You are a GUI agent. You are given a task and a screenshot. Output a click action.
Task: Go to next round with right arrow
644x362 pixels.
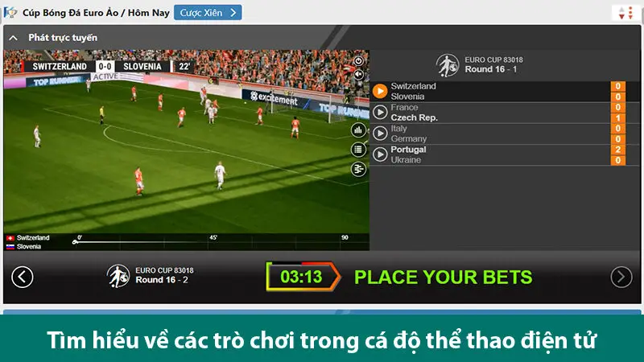tap(621, 277)
